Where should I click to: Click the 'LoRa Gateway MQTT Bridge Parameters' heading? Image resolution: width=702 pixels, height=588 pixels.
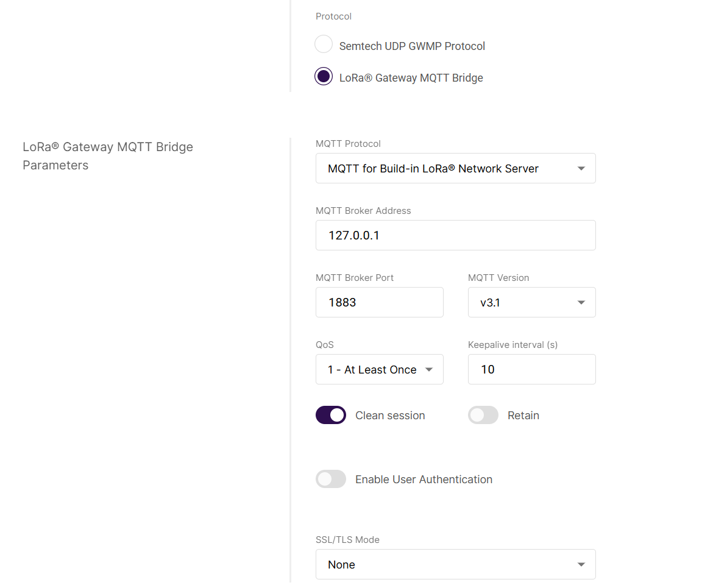tap(108, 156)
